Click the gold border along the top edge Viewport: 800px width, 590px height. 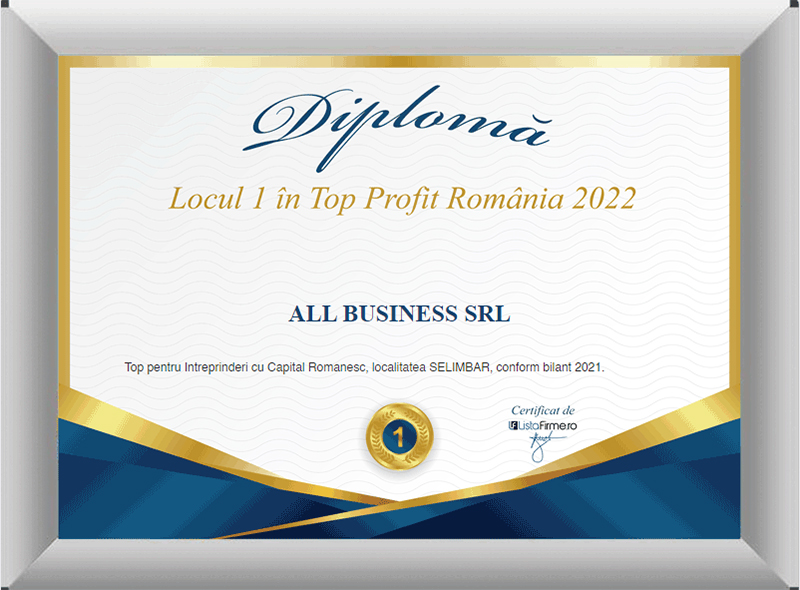400,62
